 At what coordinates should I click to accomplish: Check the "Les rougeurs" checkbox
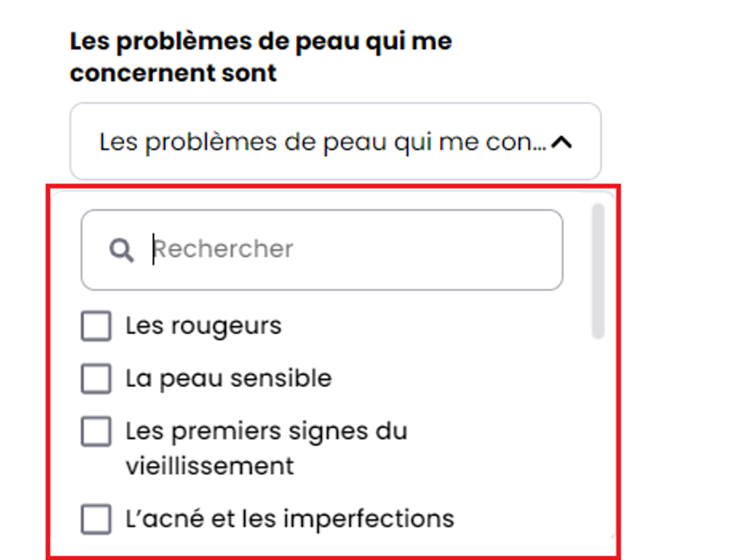pyautogui.click(x=96, y=326)
